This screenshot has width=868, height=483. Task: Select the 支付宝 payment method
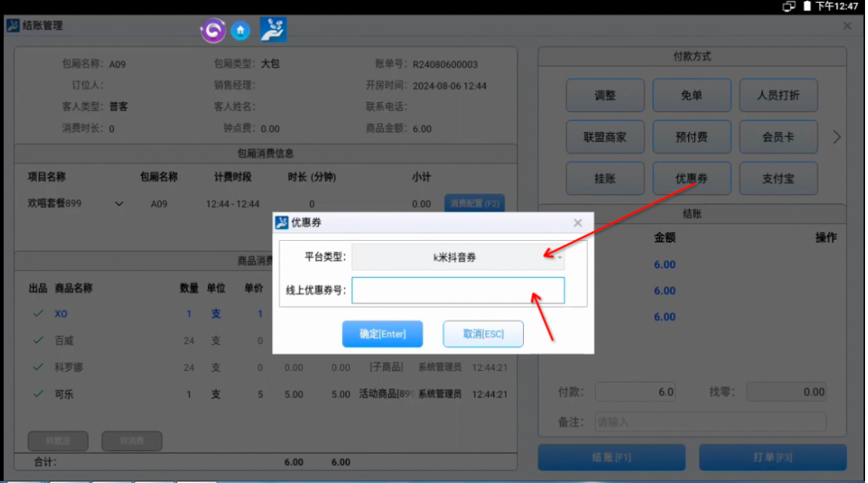pos(778,178)
